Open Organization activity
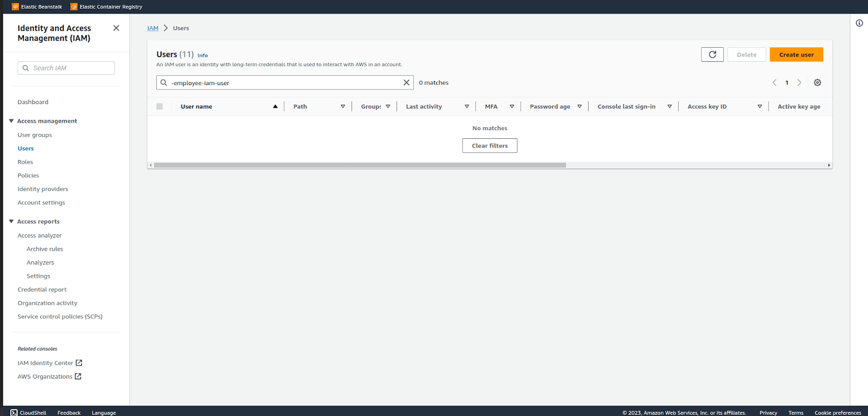This screenshot has width=868, height=416. tap(48, 303)
